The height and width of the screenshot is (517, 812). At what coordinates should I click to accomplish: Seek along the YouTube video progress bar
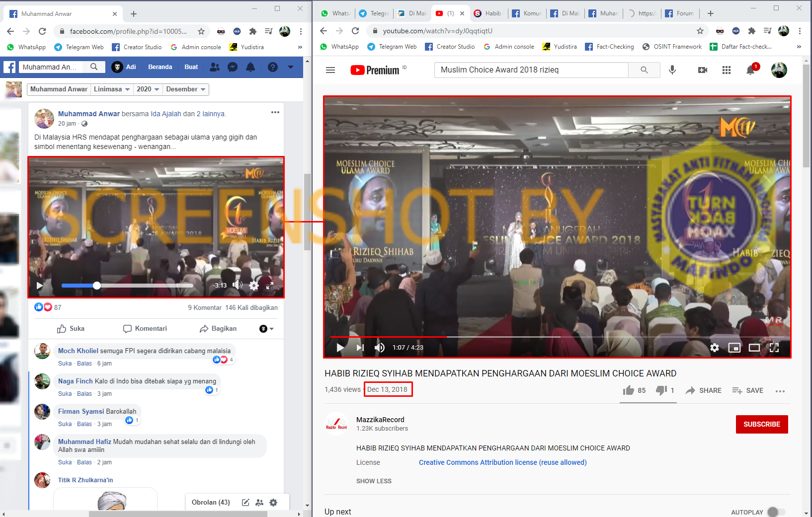point(557,337)
